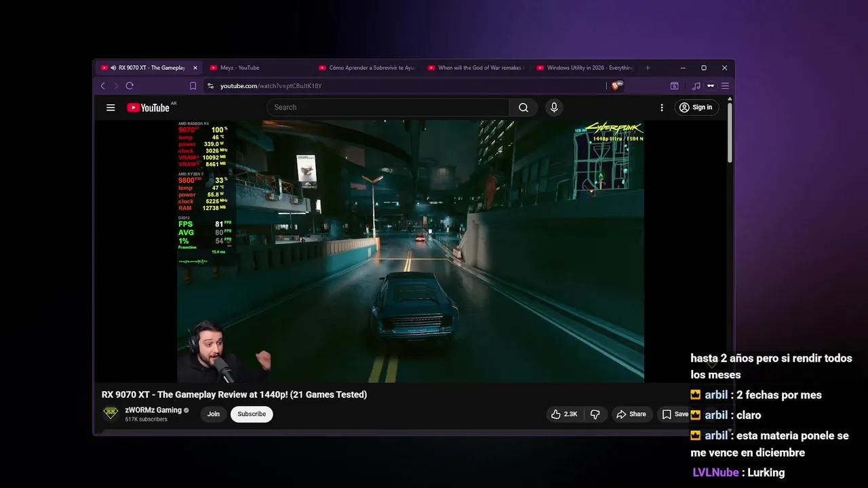Click the music note playlist icon

[696, 86]
